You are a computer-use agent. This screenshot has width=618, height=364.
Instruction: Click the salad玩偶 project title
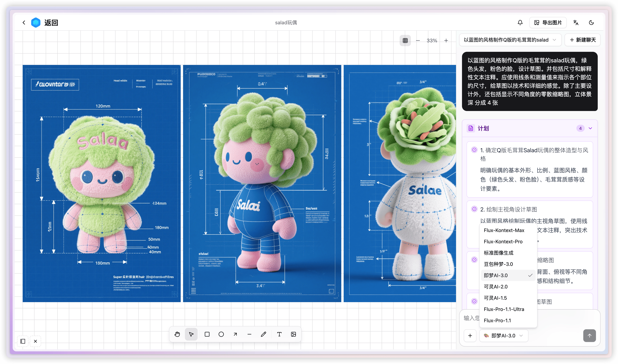286,23
